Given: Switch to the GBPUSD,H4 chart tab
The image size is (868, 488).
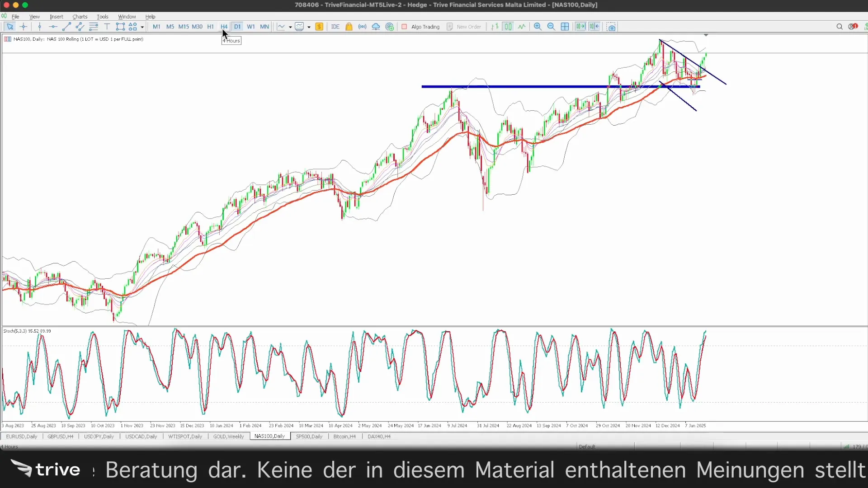Looking at the screenshot, I should tap(61, 436).
